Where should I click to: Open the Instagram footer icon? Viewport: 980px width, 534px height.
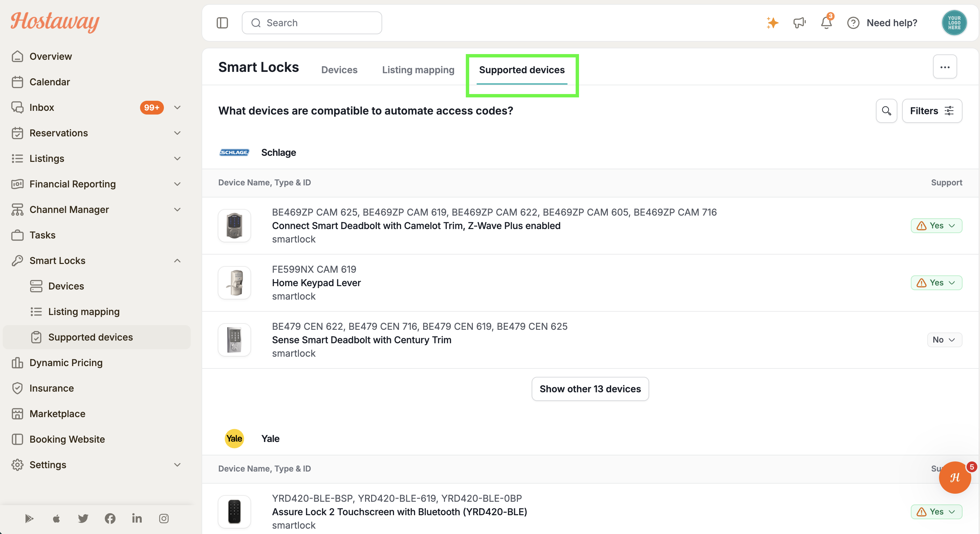coord(164,519)
